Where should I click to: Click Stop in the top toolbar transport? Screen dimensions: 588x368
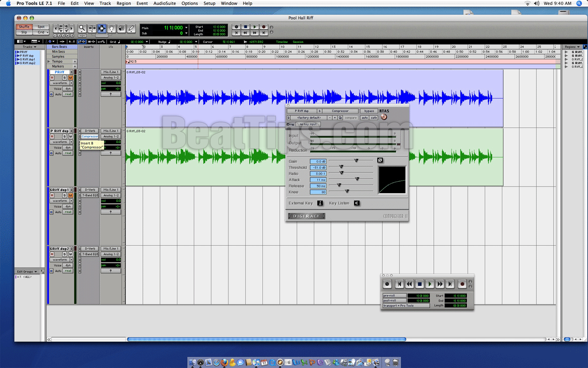pos(246,27)
